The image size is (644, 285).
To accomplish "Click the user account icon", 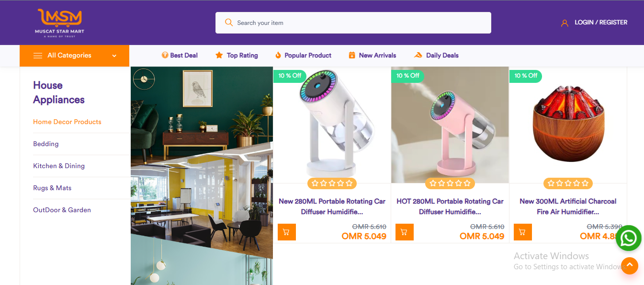I will point(565,23).
